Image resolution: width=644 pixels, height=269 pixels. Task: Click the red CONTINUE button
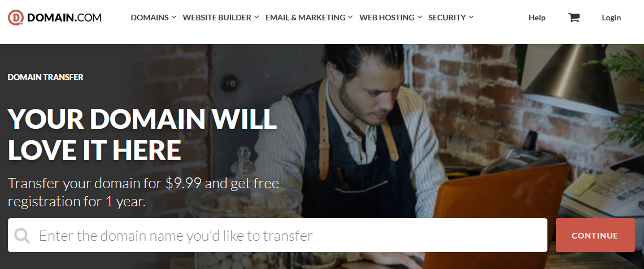595,235
